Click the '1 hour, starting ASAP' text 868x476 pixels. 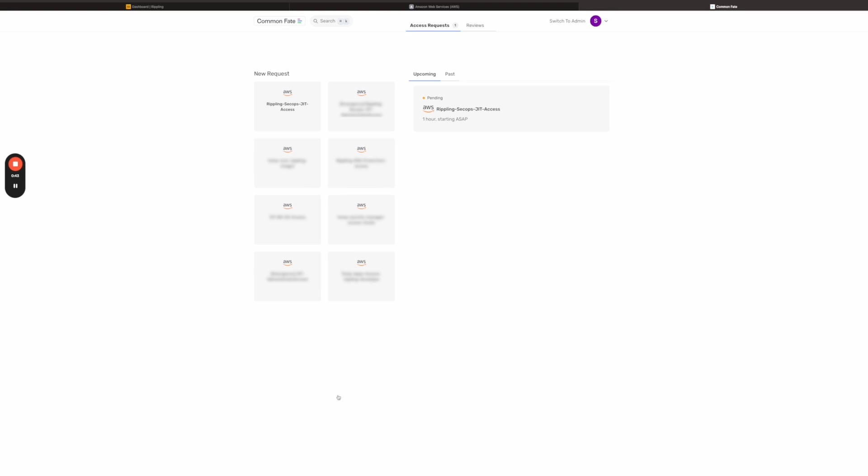tap(445, 119)
